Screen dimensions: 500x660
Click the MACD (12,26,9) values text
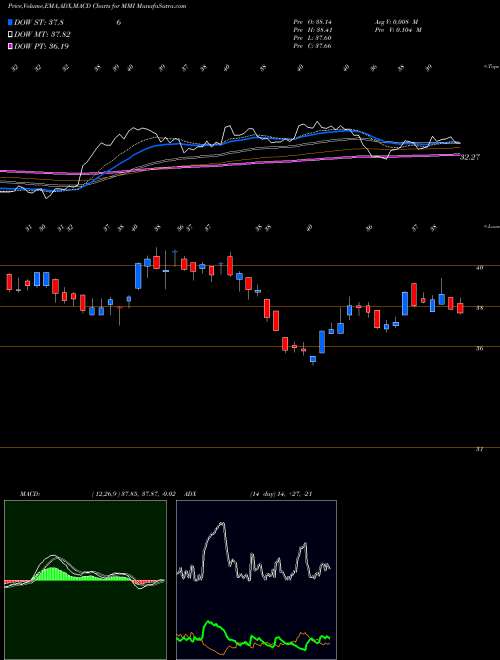tap(134, 494)
